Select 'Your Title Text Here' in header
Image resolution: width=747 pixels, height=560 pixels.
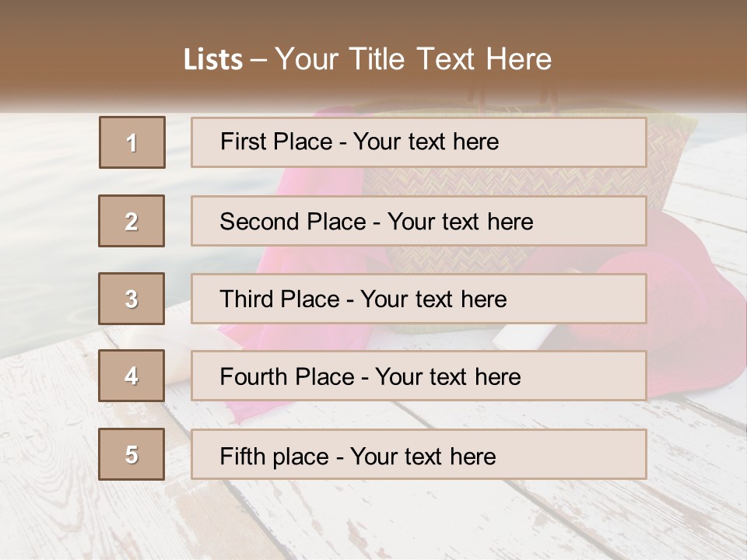[413, 59]
